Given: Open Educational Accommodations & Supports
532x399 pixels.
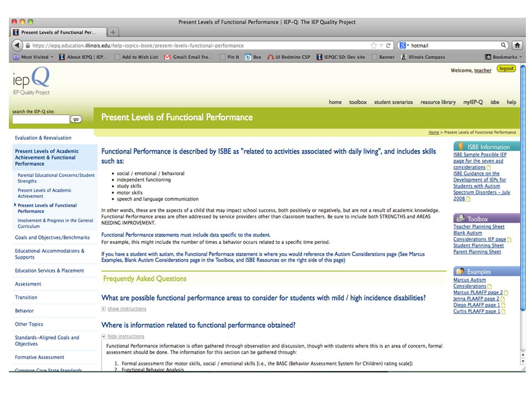Looking at the screenshot, I should coord(49,254).
